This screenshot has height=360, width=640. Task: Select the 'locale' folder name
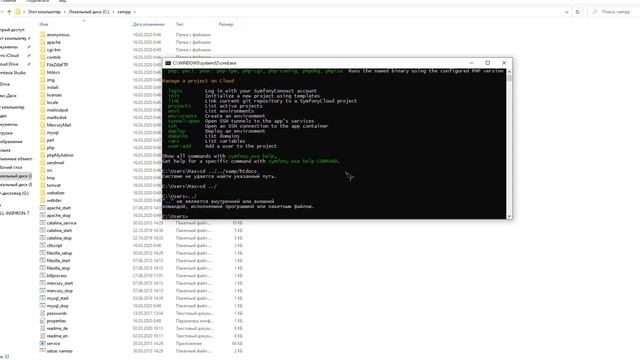point(52,102)
